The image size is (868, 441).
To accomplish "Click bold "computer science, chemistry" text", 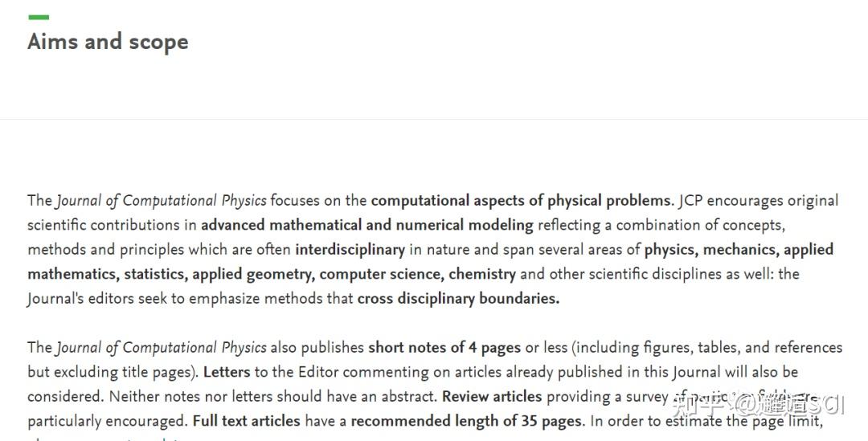I will coord(417,274).
